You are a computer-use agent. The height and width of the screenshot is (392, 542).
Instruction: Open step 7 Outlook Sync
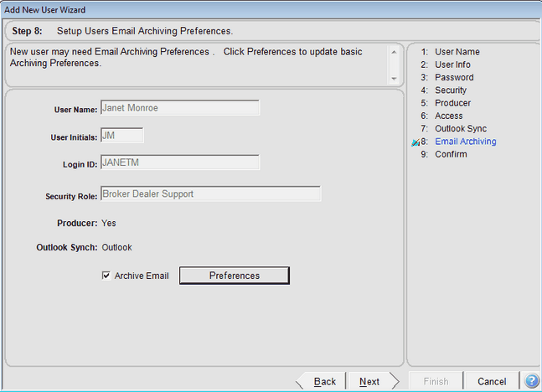click(461, 129)
